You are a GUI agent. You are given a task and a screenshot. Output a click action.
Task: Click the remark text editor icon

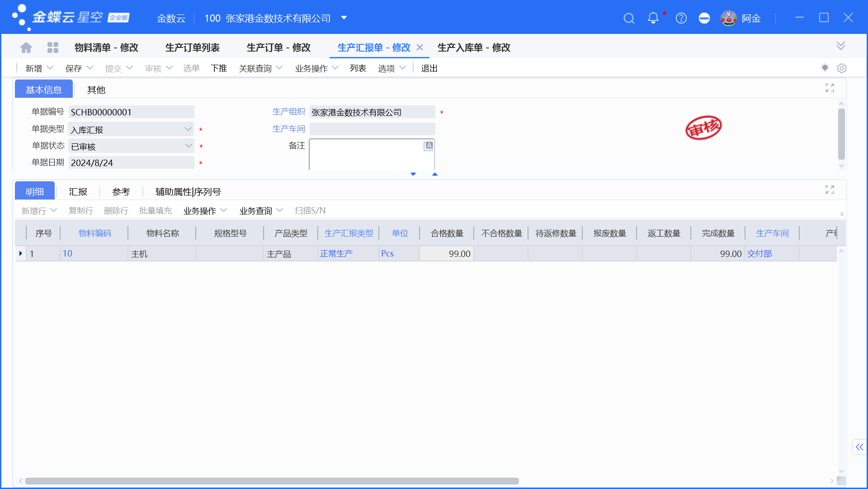428,146
